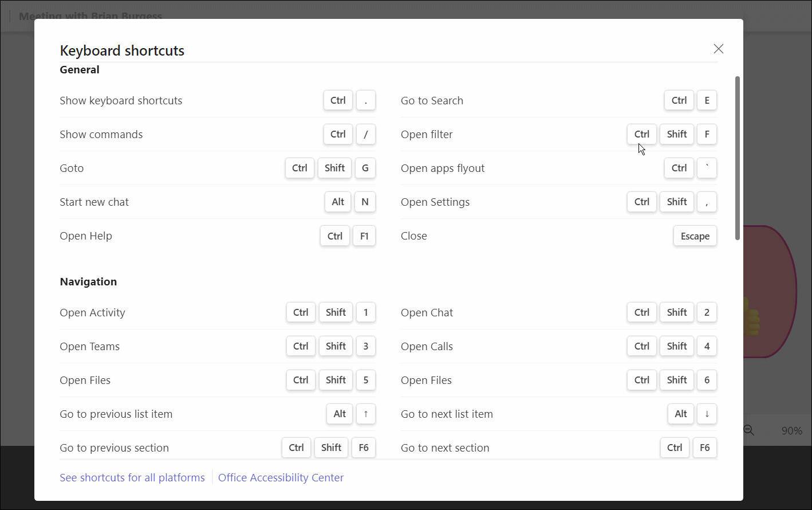This screenshot has height=510, width=812.
Task: Open See shortcuts for all platforms link
Action: pos(132,477)
